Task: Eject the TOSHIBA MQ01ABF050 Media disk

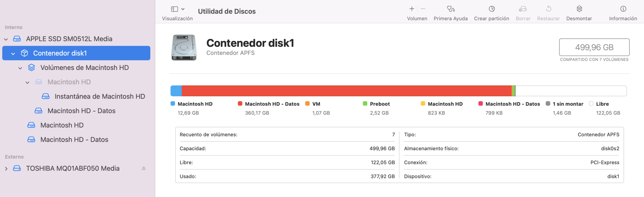Action: [144, 168]
